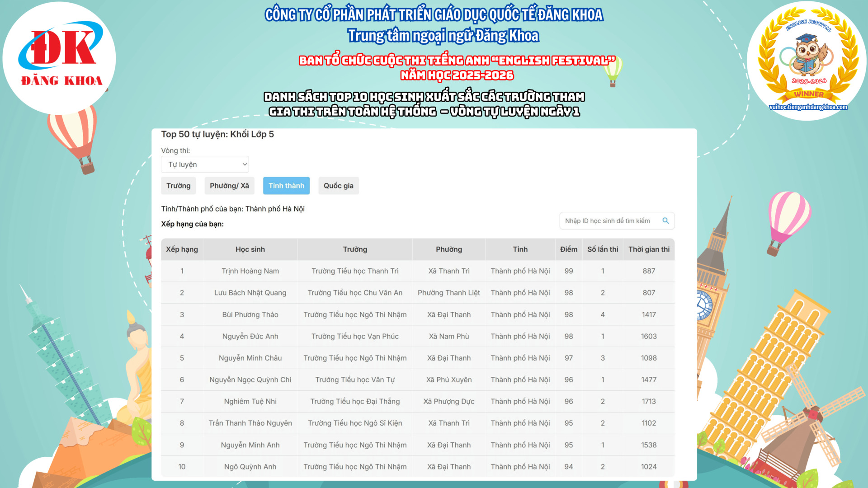The width and height of the screenshot is (868, 488).
Task: Switch to the Trường tab
Action: [178, 186]
